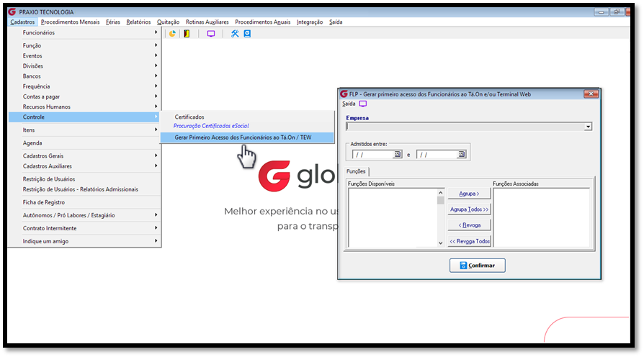
Task: Select the Indique um amigo entry
Action: pos(84,241)
